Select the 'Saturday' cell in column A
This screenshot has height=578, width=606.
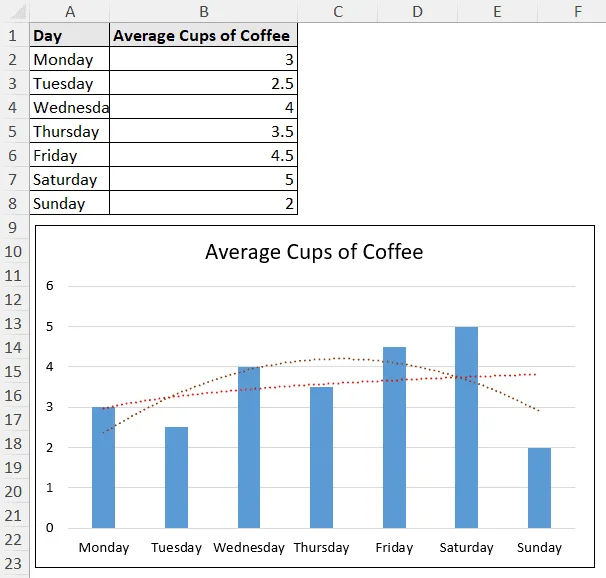(70, 180)
